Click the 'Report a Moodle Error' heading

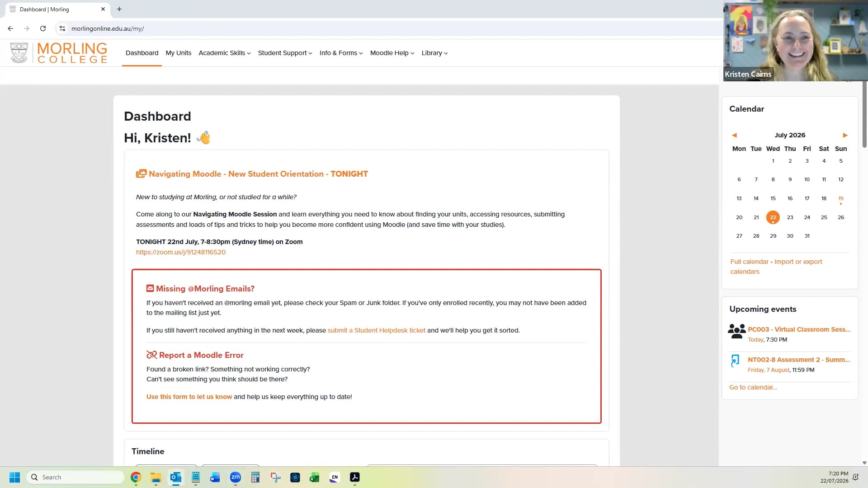(201, 355)
